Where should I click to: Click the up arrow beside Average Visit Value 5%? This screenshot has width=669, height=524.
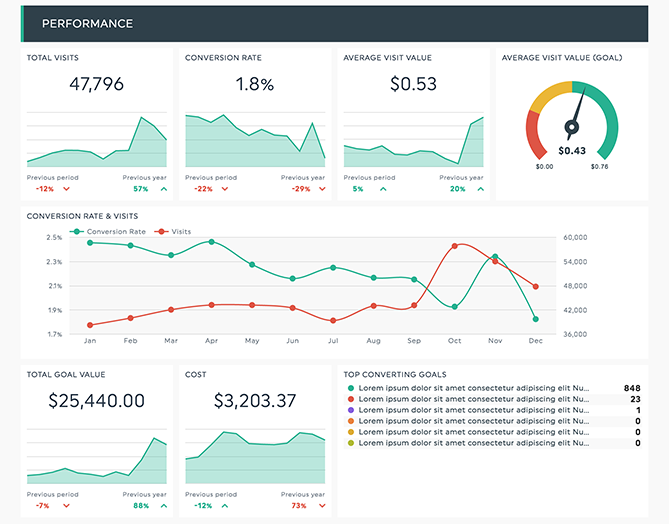381,189
